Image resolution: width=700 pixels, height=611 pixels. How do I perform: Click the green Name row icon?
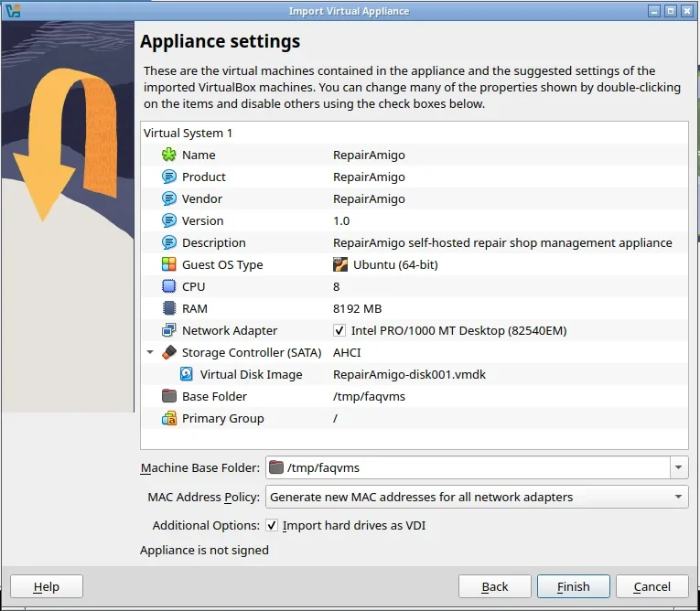(168, 155)
